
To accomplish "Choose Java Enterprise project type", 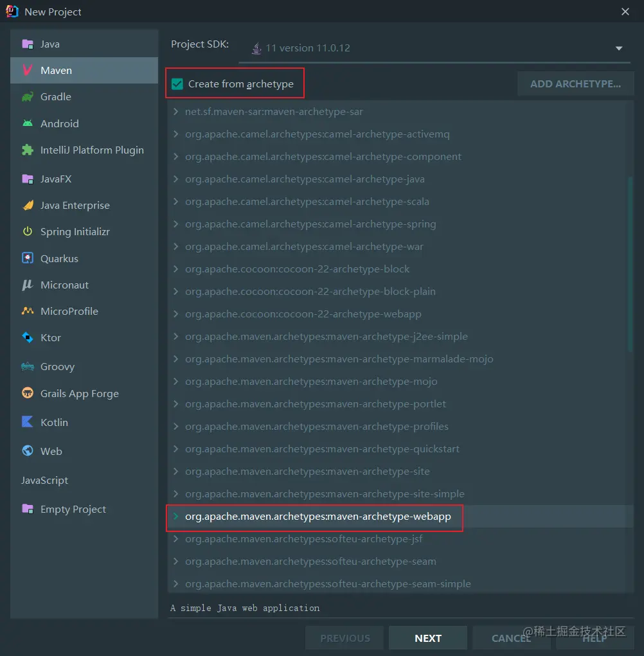I will (84, 205).
